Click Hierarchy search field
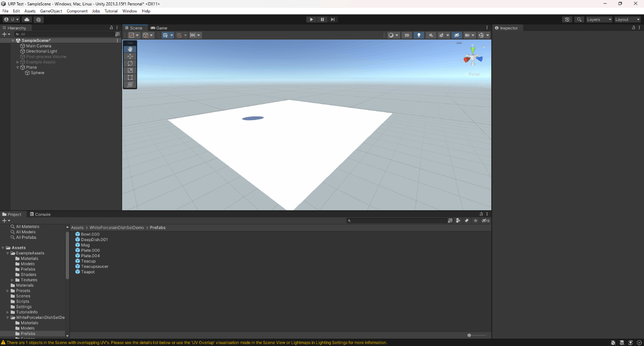This screenshot has width=644, height=346. pos(64,34)
